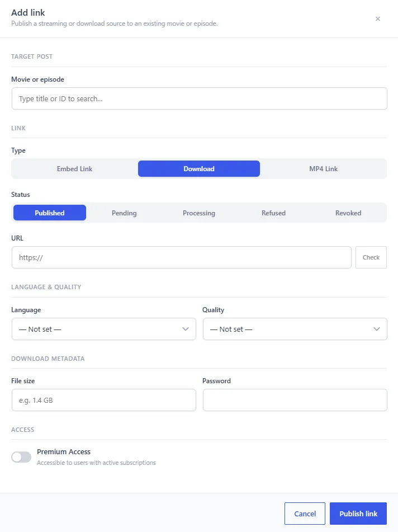Click the 'DOWNLOAD METADATA' section heading
Screen dimensions: 398x532
tap(48, 358)
